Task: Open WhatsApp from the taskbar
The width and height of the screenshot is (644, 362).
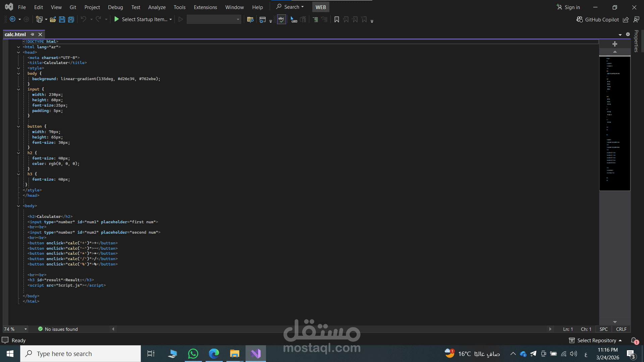Action: tap(193, 354)
